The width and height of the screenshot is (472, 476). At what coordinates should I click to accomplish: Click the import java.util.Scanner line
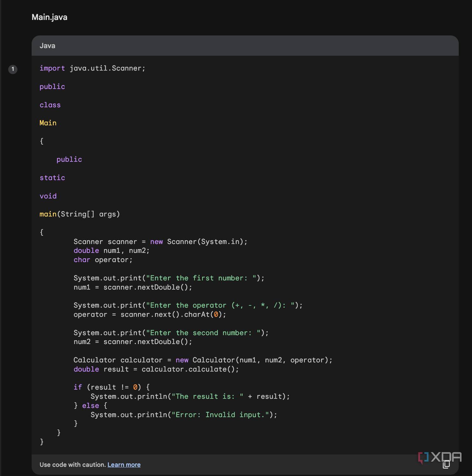click(x=92, y=68)
